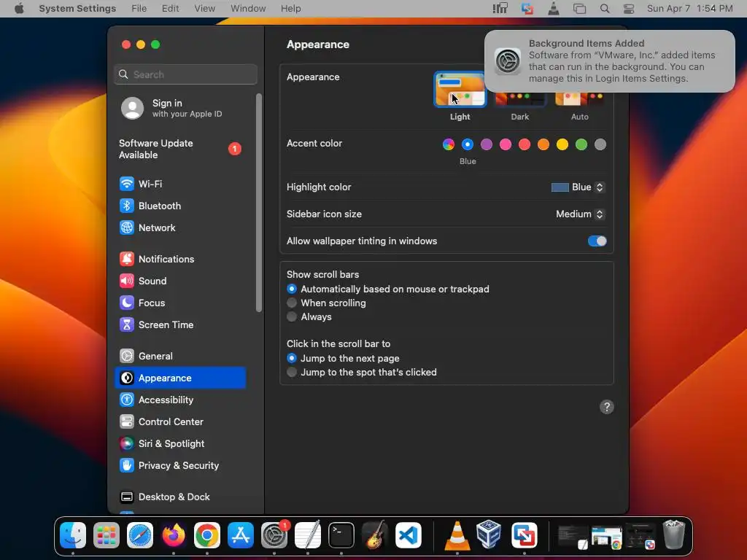The image size is (747, 560).
Task: Open the Help menu
Action: click(x=290, y=9)
